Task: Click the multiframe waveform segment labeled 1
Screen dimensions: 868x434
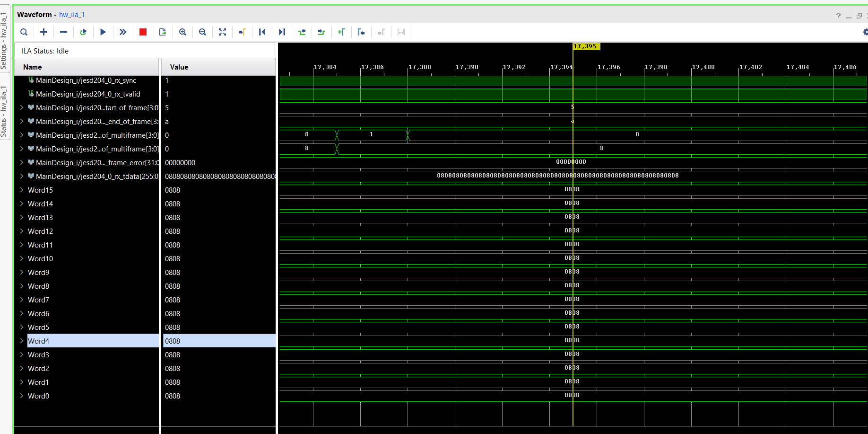Action: [372, 135]
